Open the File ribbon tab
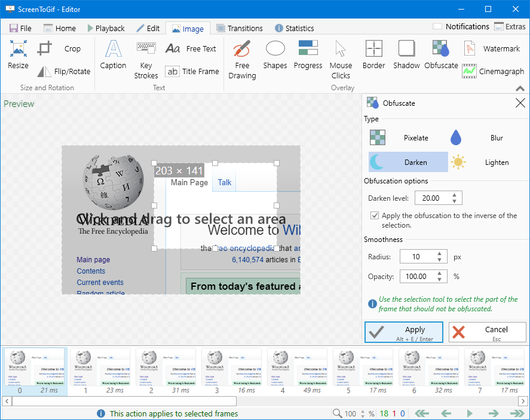Viewport: 530px width, 420px height. [20, 29]
